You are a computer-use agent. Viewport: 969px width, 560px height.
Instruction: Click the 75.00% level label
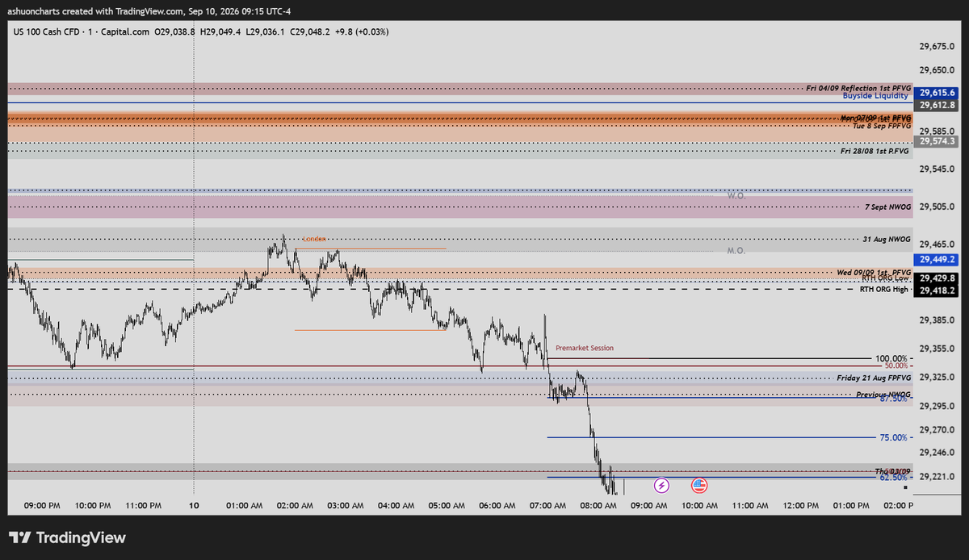click(x=895, y=437)
